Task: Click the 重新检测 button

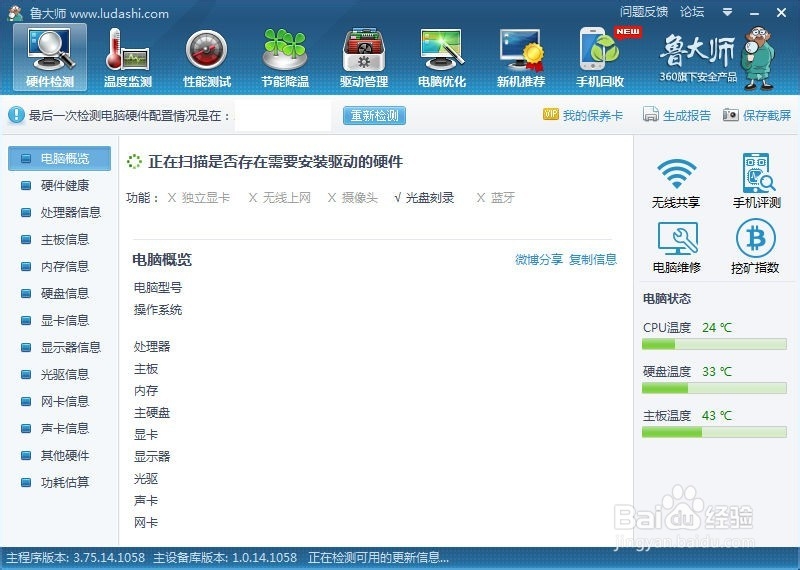Action: (374, 116)
